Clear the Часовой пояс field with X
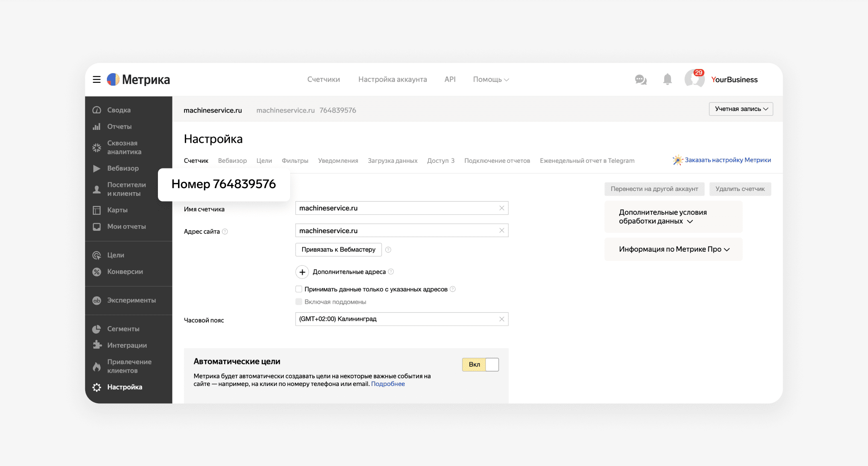 tap(502, 319)
